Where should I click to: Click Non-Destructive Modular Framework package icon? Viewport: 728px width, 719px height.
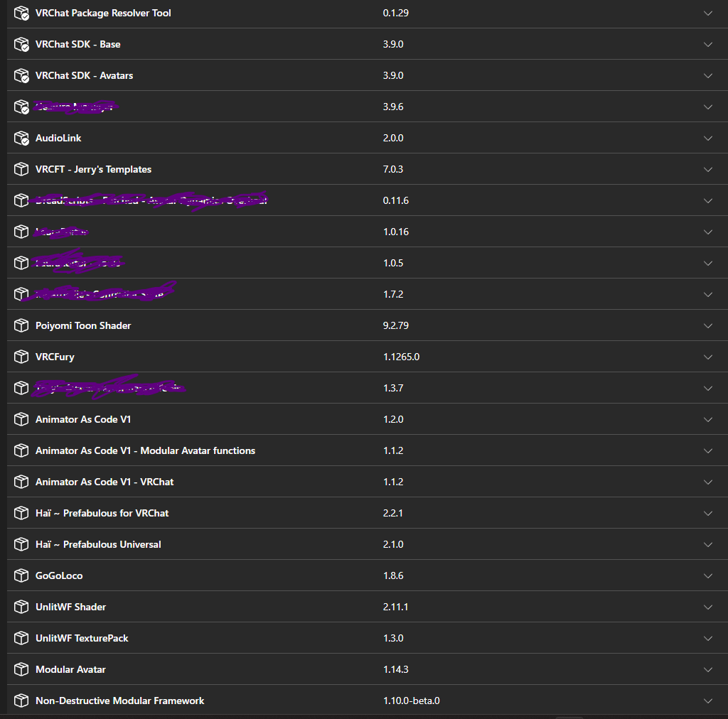(21, 701)
